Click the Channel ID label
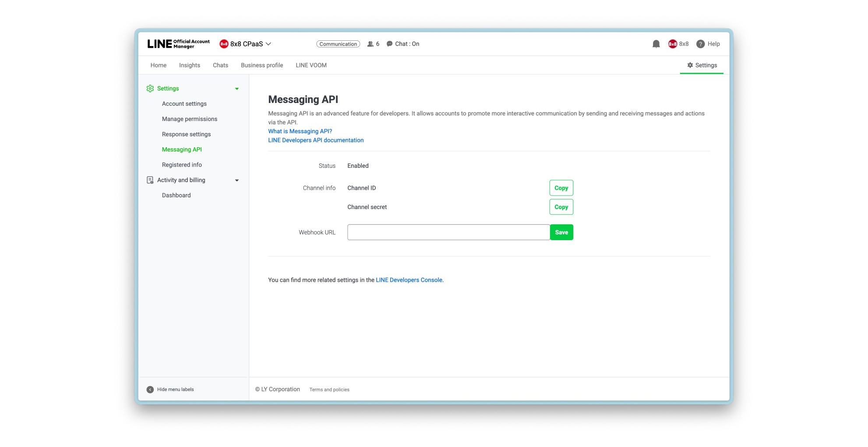 click(362, 188)
